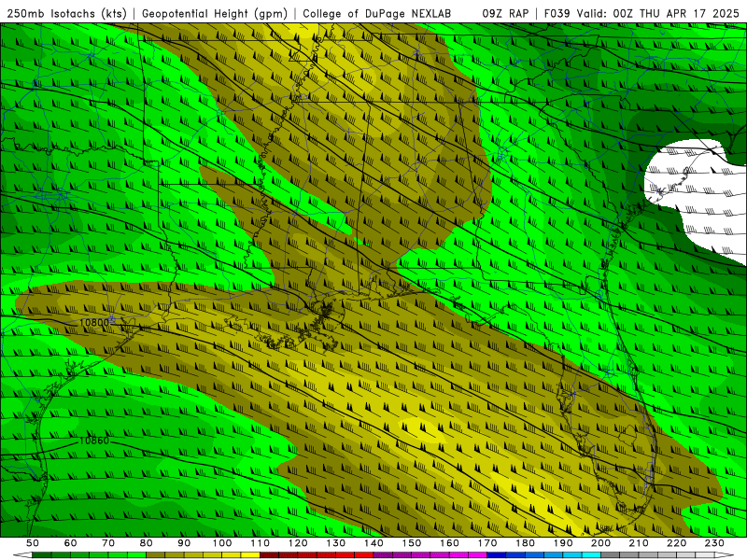Click the 100 value on color scale
Viewport: 747px width, 560px height.
click(222, 543)
